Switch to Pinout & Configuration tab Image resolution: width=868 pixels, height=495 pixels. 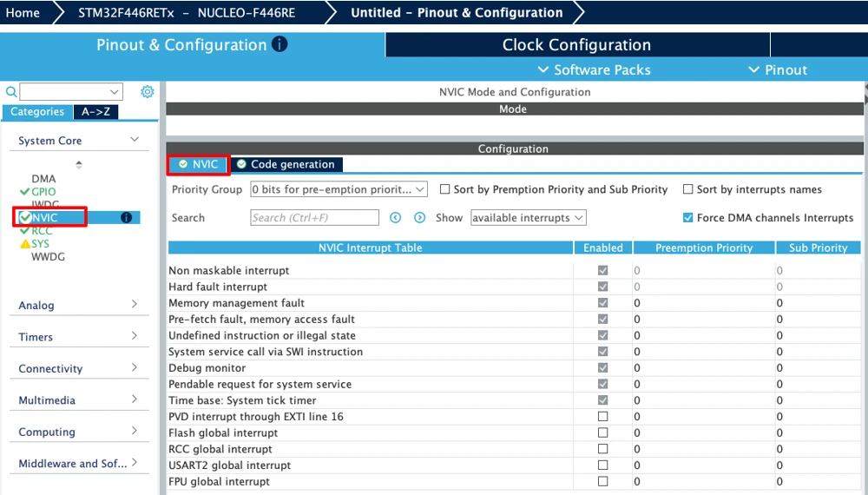click(x=192, y=45)
